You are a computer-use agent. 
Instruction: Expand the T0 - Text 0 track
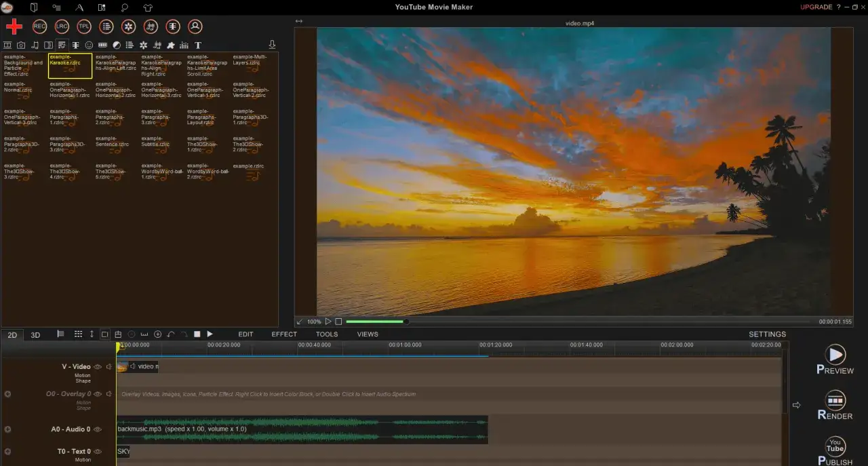7,451
